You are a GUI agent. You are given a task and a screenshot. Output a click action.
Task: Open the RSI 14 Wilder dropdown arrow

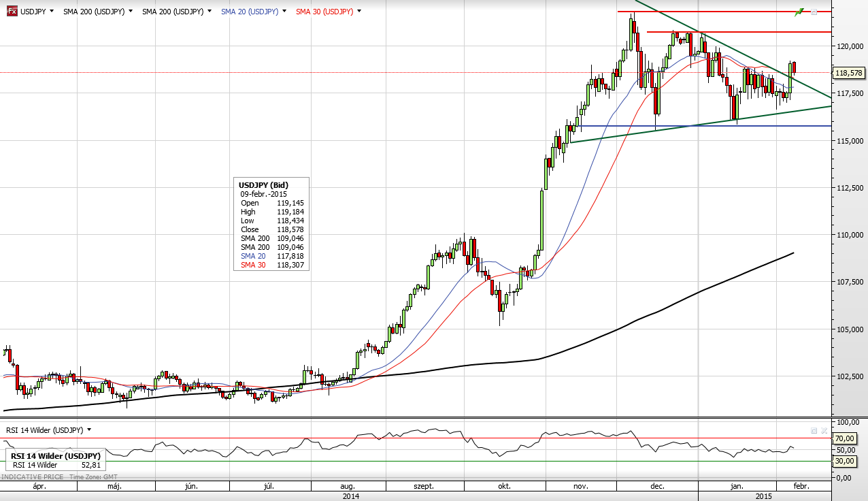(89, 430)
